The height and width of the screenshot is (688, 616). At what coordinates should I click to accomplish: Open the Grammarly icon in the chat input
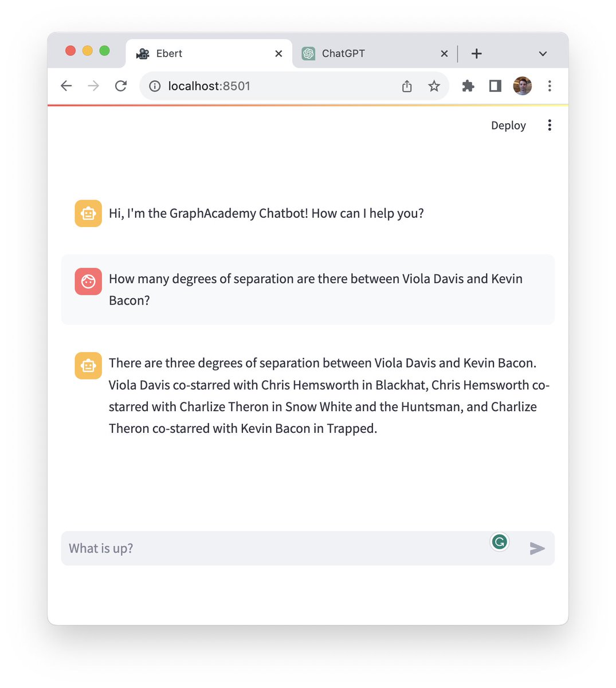pos(499,542)
